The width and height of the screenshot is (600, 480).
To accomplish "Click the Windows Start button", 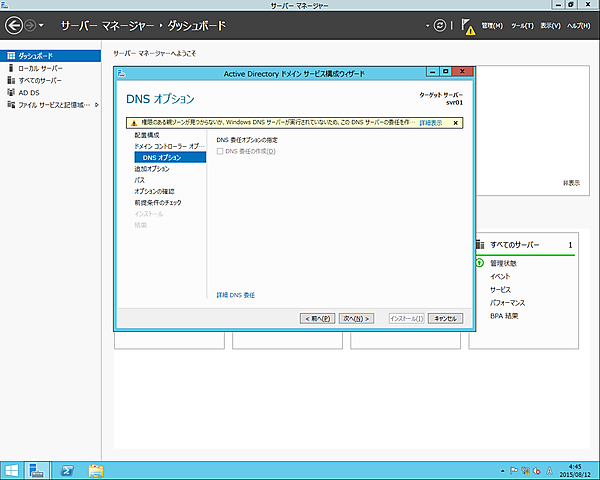I will (x=12, y=469).
